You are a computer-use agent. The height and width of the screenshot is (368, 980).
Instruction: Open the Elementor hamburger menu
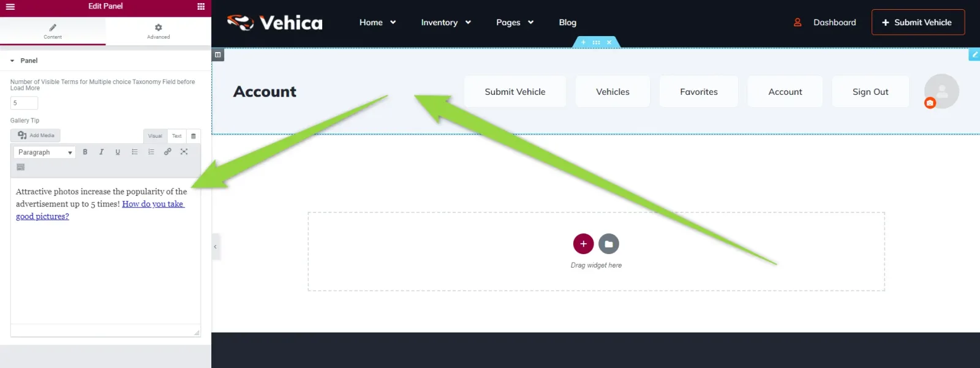tap(10, 7)
